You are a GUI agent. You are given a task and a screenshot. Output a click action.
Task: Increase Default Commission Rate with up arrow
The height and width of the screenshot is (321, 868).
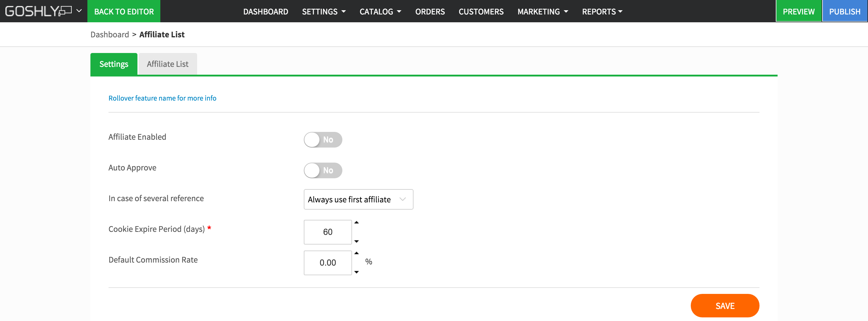coord(357,253)
